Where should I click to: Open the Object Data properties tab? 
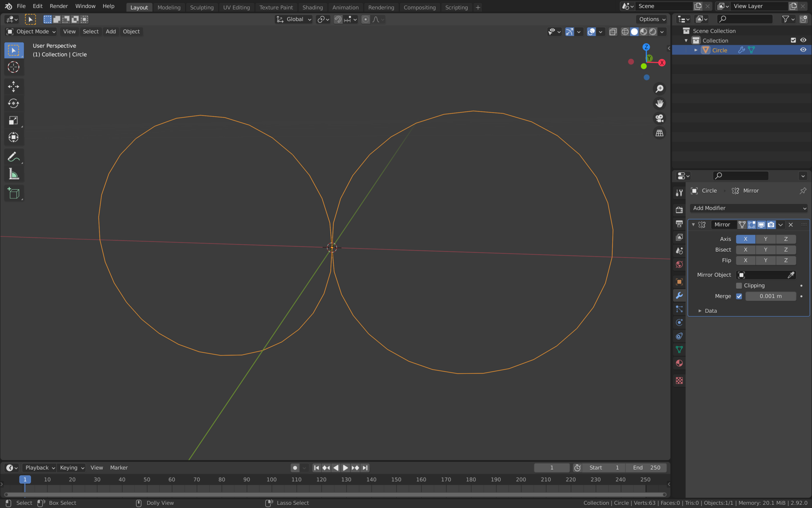click(x=679, y=350)
